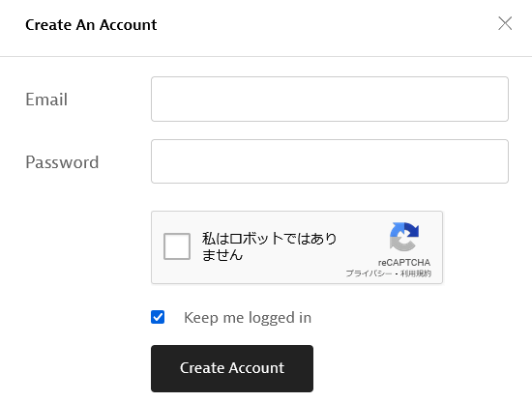532x402 pixels.
Task: Close the Create An Account dialog
Action: [x=505, y=23]
